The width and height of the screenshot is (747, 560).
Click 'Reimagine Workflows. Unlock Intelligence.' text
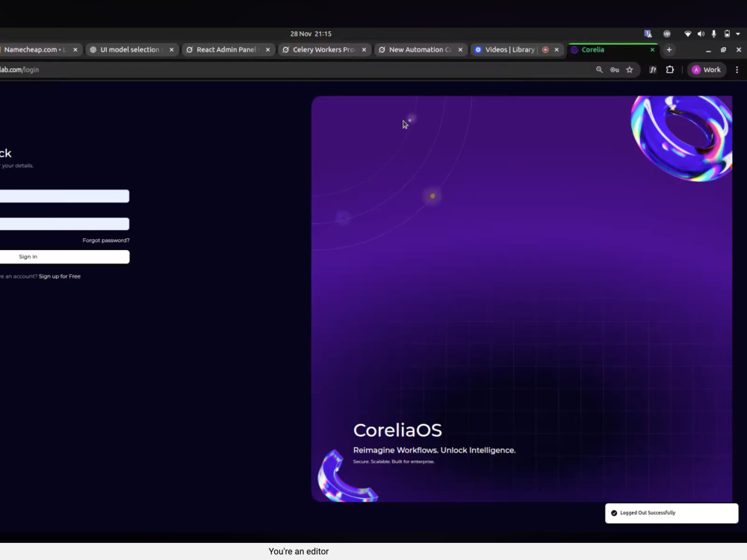(434, 450)
